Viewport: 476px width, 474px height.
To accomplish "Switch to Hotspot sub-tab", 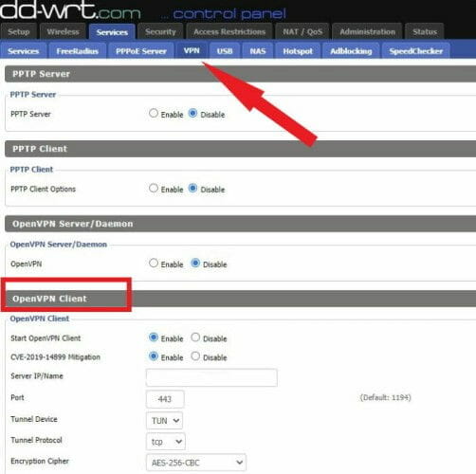I will [x=298, y=51].
